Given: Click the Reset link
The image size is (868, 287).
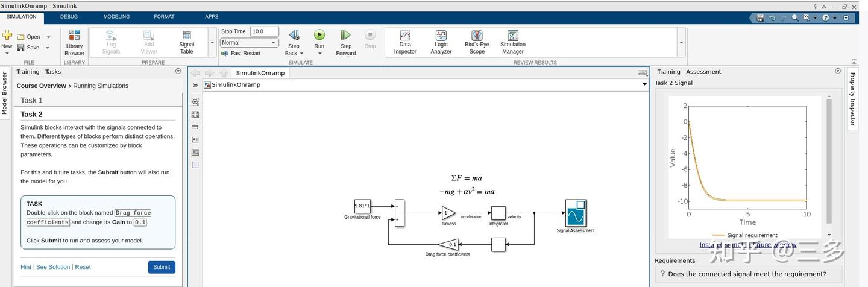Looking at the screenshot, I should (x=83, y=267).
